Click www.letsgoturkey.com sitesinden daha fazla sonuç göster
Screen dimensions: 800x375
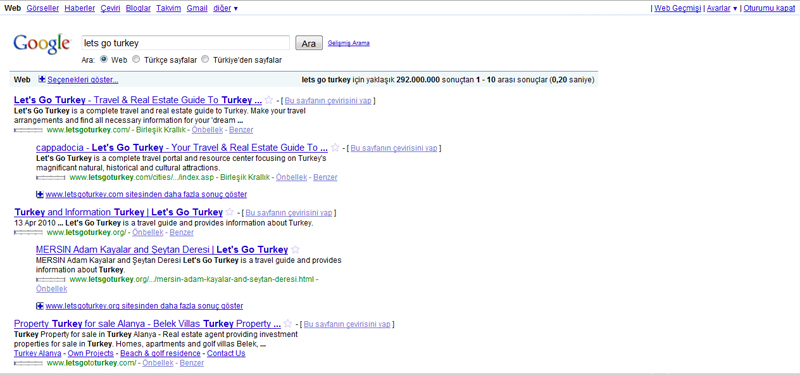(146, 194)
